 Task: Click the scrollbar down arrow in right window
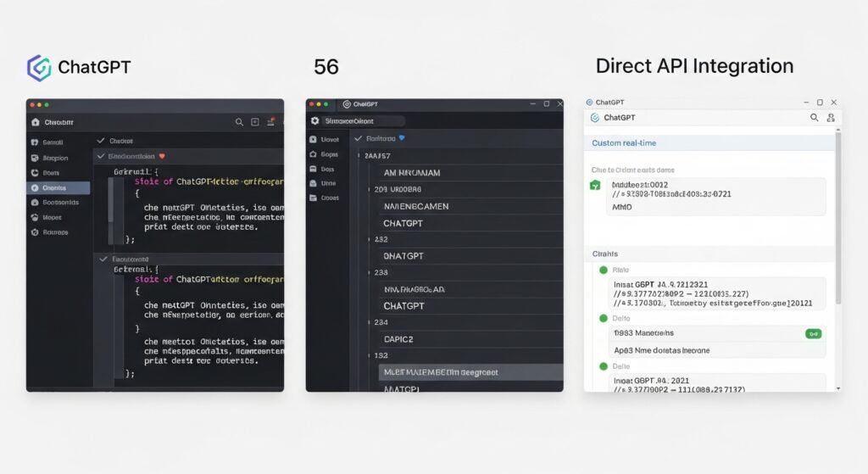pos(838,388)
